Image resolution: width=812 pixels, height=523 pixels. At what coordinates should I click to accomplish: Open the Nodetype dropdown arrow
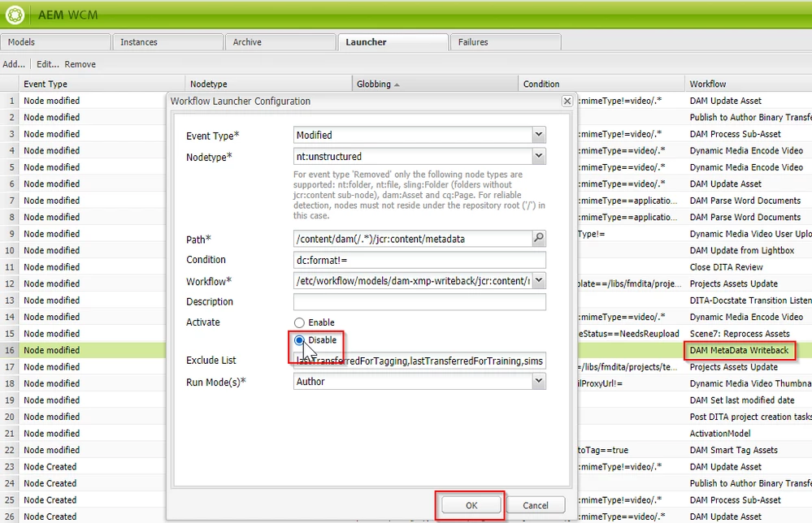point(539,156)
